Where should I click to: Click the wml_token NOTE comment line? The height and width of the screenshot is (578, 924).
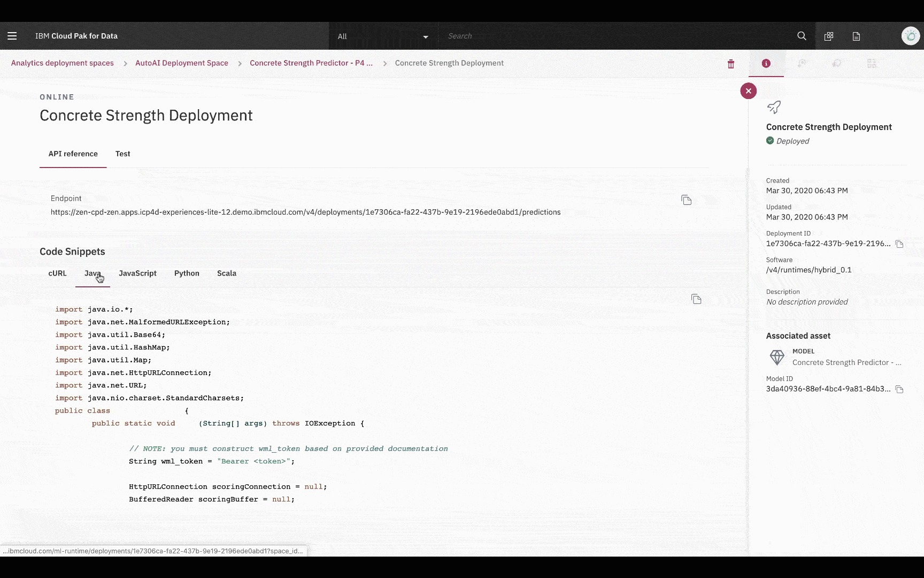click(x=288, y=448)
